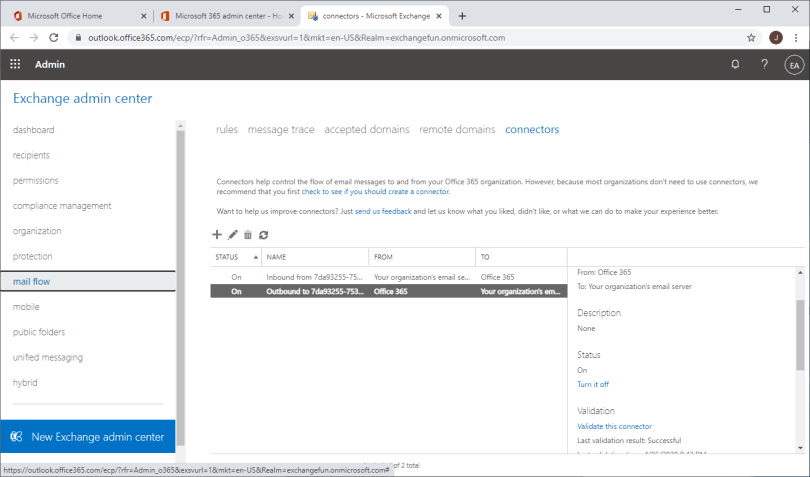Turn off the selected connector
810x477 pixels.
593,384
